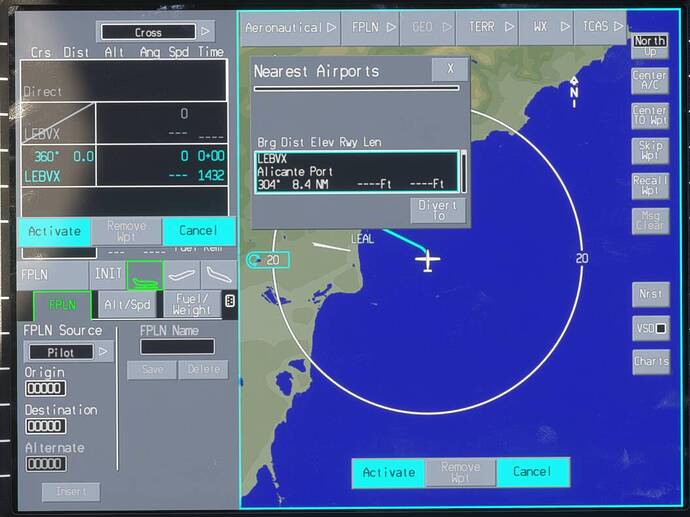Click Activate at the bottom of the map
This screenshot has height=517, width=690.
tap(389, 473)
